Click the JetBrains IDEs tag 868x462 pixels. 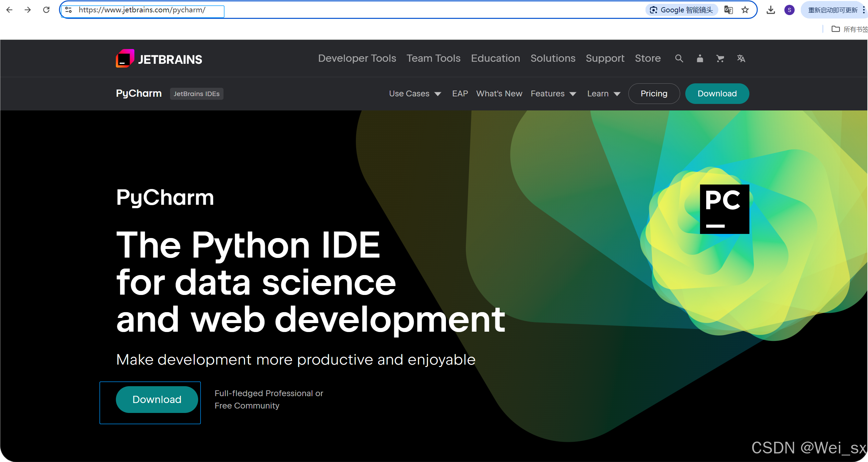click(x=196, y=94)
